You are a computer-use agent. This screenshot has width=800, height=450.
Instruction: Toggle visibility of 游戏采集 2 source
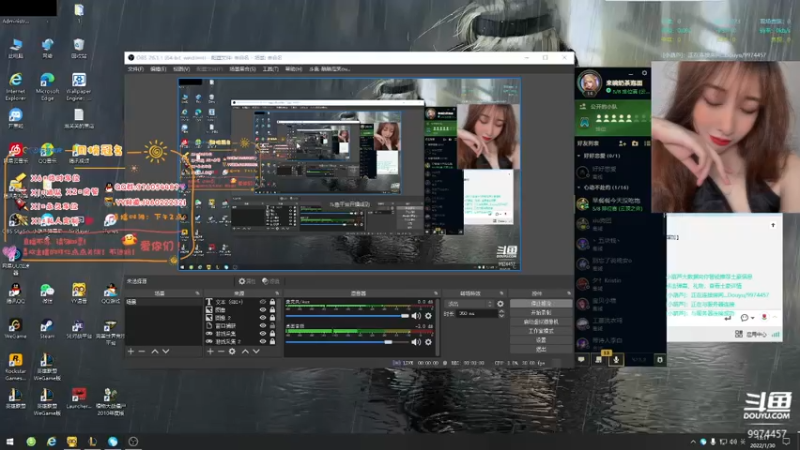point(263,341)
